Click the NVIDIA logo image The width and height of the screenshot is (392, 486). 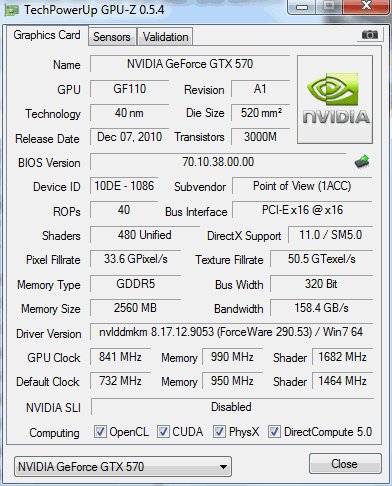pos(335,100)
